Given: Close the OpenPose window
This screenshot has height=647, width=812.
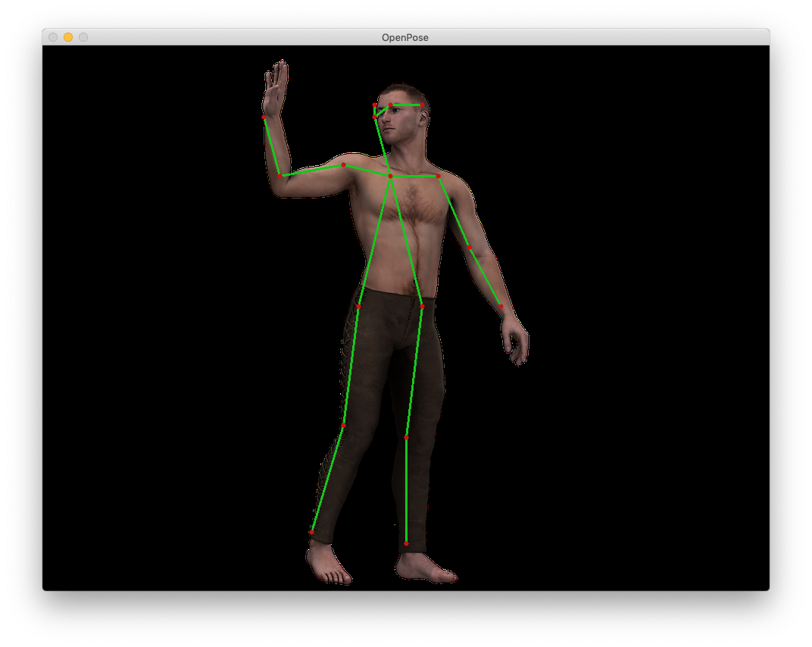Looking at the screenshot, I should [53, 37].
